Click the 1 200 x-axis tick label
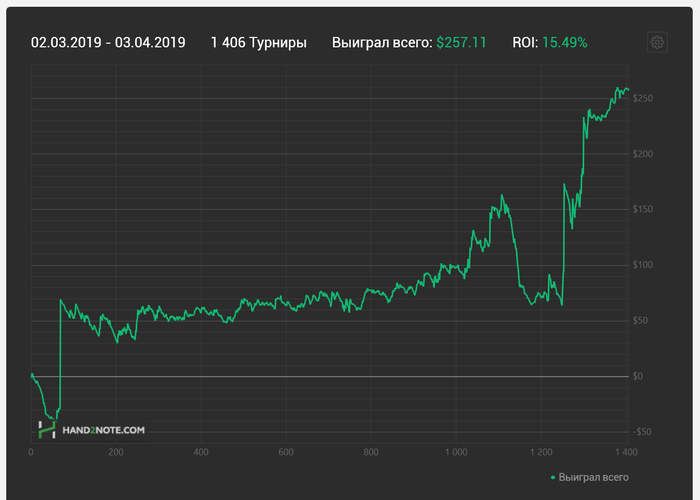This screenshot has width=700, height=500. (541, 452)
